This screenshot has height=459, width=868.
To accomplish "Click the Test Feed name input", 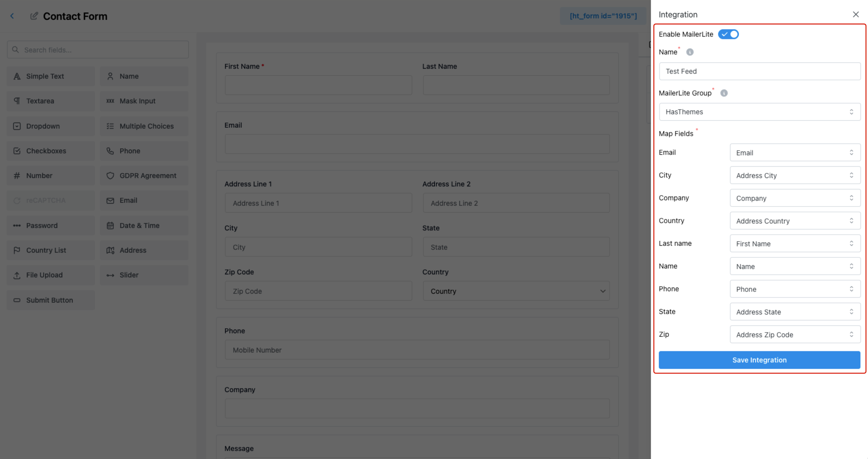I will 759,71.
